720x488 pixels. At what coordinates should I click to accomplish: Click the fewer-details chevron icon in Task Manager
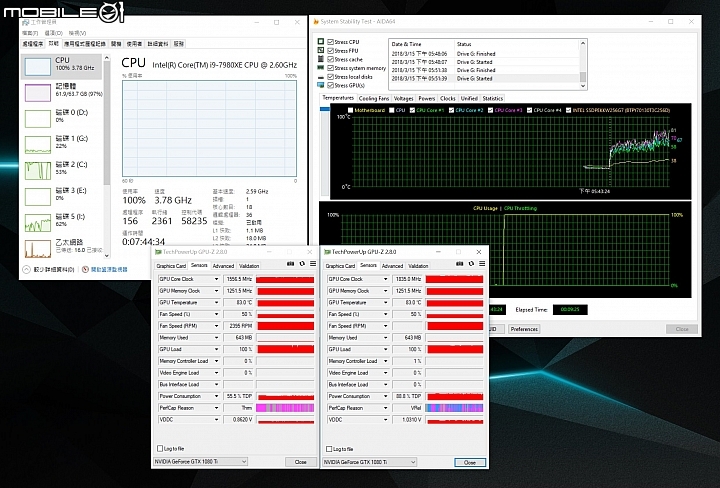[27, 269]
